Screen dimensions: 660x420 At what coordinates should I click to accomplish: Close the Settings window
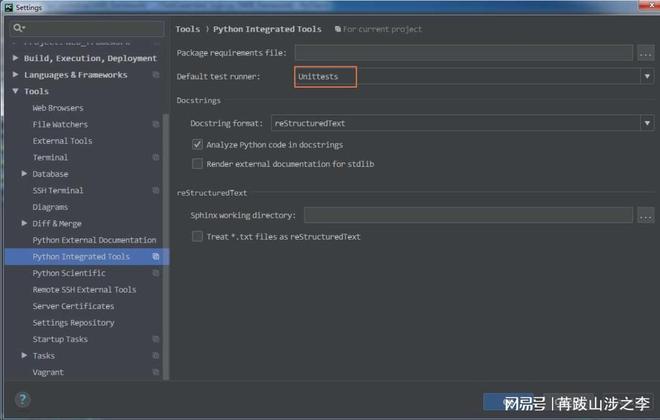pos(651,4)
